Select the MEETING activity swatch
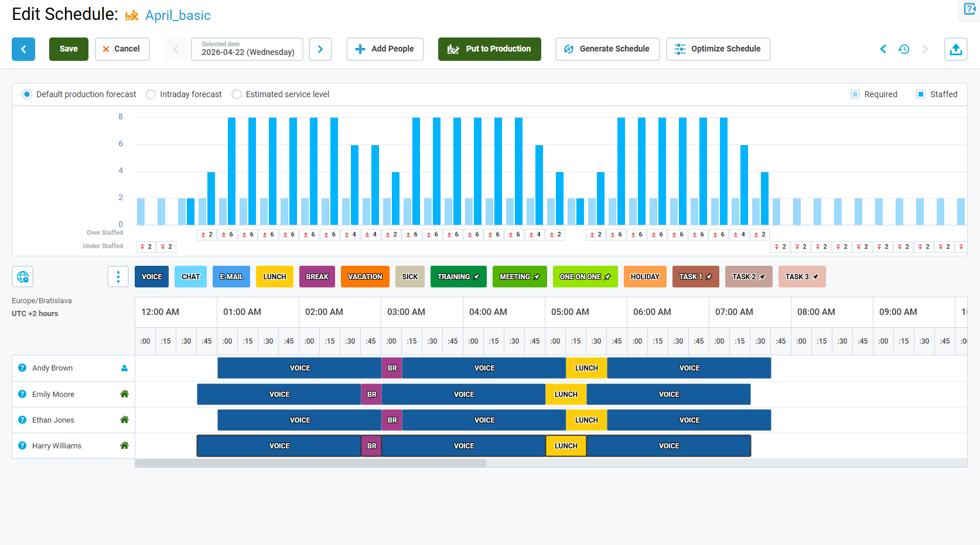 [x=520, y=277]
